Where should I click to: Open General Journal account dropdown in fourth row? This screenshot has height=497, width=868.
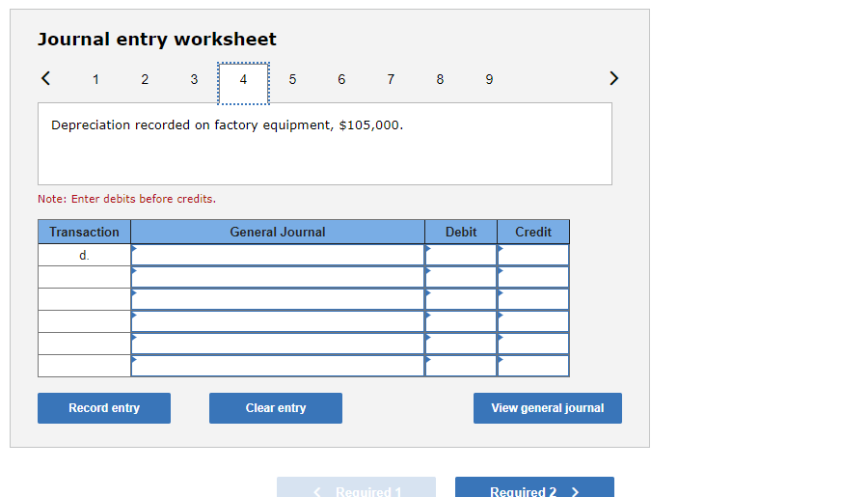point(278,321)
